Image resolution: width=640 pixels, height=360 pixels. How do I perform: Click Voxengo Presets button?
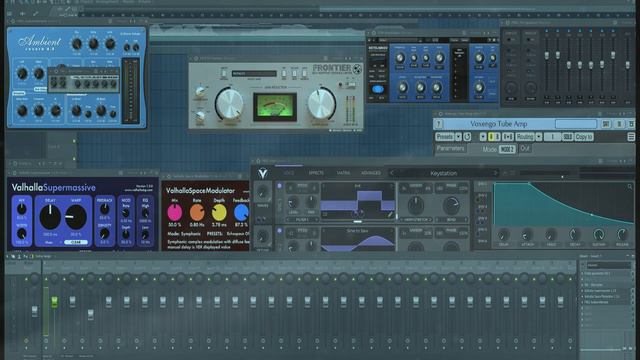click(x=445, y=137)
